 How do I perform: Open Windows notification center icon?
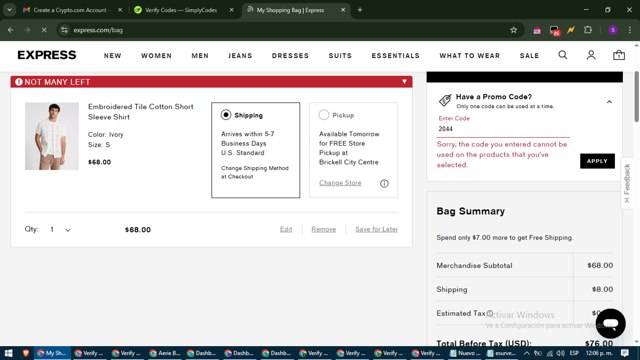click(x=625, y=353)
